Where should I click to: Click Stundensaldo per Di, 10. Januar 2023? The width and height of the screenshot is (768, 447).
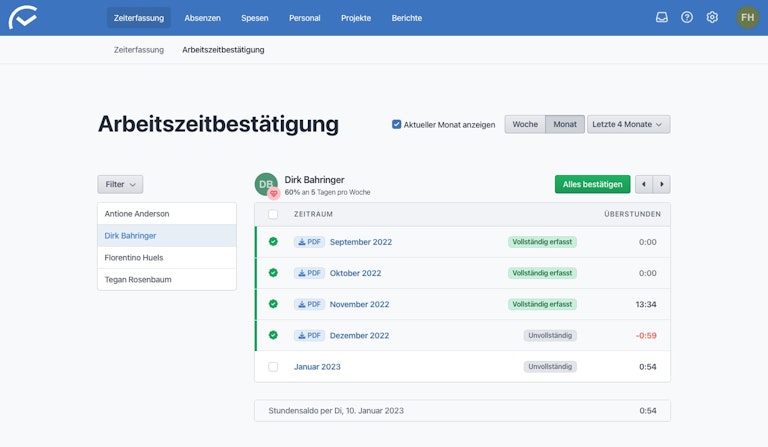(336, 411)
